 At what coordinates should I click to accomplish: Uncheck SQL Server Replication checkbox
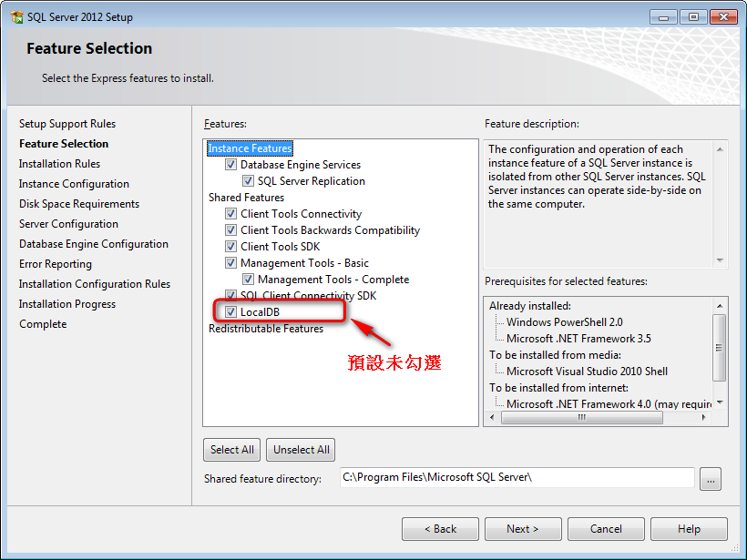(x=248, y=181)
